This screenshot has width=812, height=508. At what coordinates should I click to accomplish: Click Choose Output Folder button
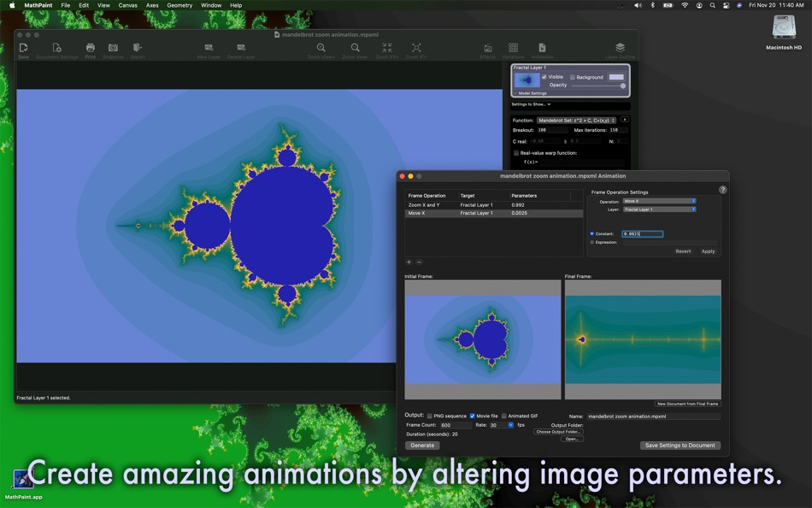tap(558, 432)
